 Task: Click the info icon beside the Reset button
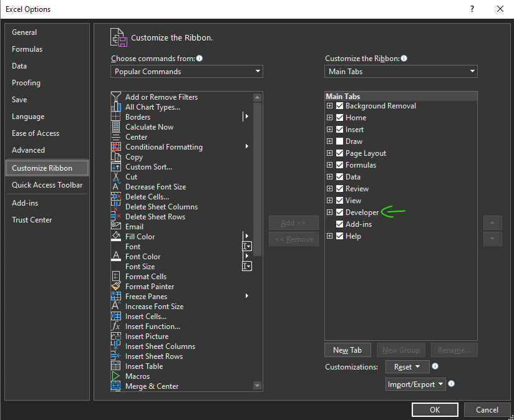[435, 366]
